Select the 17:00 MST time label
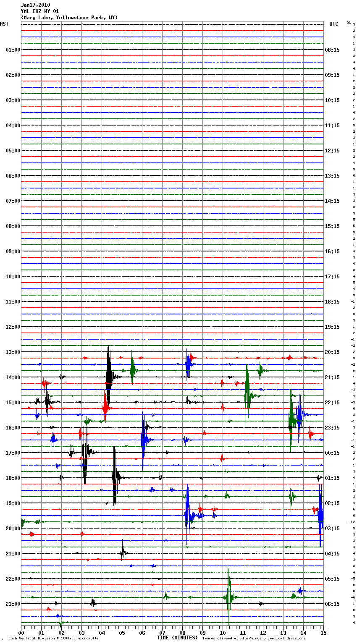Screen dimensions: 357x644 pyautogui.click(x=13, y=453)
